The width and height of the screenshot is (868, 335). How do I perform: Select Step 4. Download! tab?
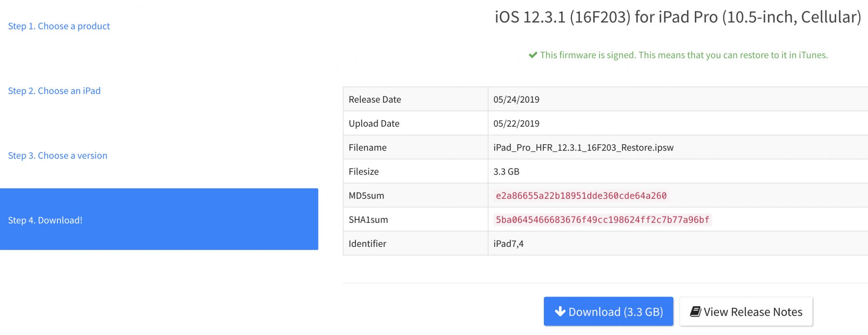(x=159, y=219)
